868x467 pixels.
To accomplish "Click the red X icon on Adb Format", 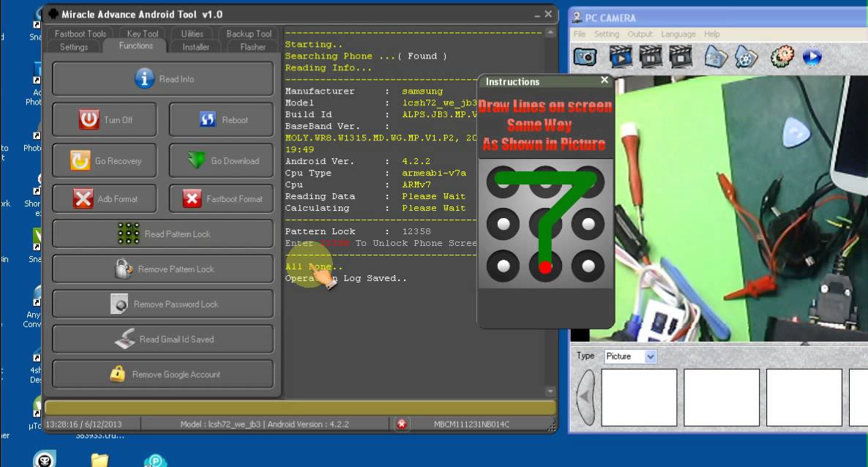I will click(83, 198).
